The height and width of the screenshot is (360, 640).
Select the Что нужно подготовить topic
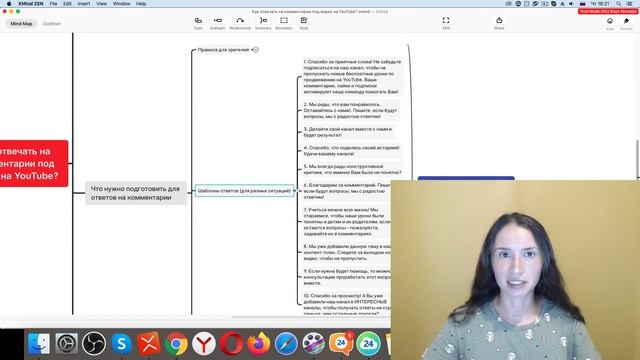click(x=136, y=193)
